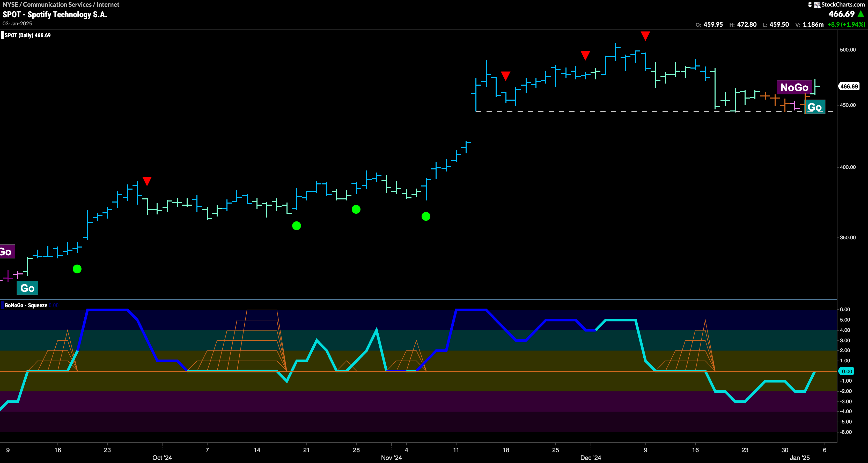The width and height of the screenshot is (868, 463).
Task: Click the Nov '24 date axis label
Action: [x=391, y=458]
